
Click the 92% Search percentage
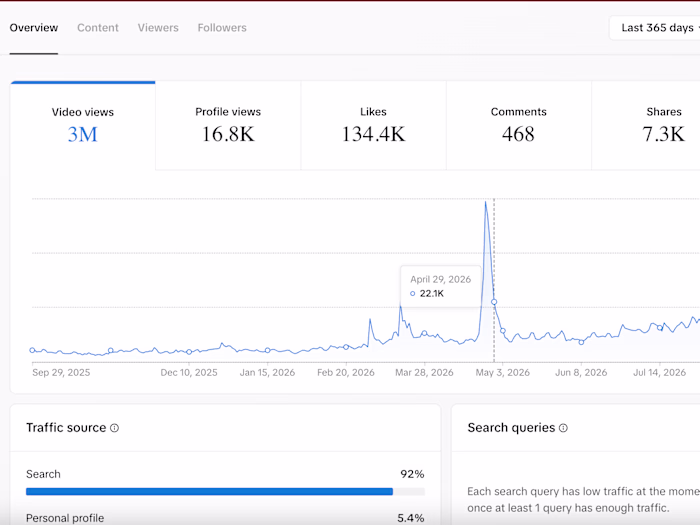pos(412,474)
